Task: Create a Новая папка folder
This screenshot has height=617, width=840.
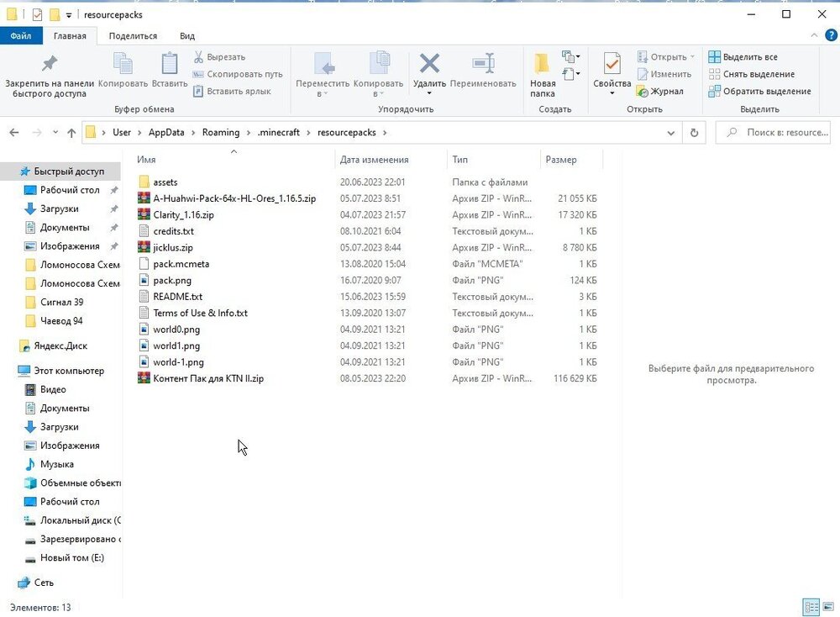Action: [542, 76]
